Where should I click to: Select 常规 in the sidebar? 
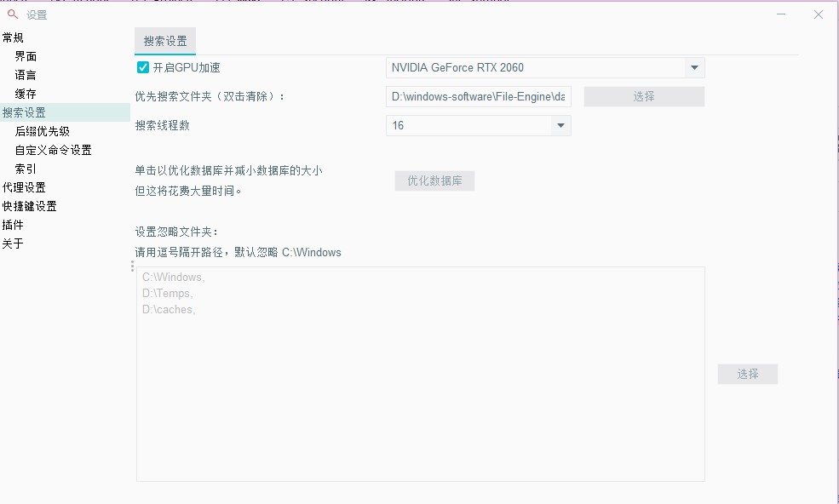(13, 37)
